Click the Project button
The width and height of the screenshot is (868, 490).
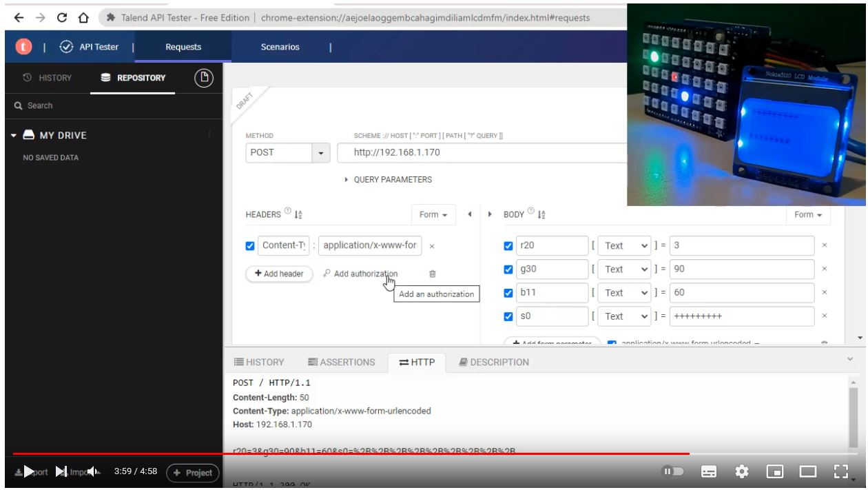point(192,473)
